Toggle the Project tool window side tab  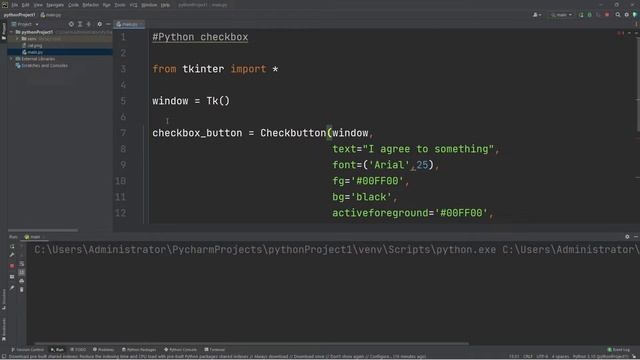pos(4,31)
